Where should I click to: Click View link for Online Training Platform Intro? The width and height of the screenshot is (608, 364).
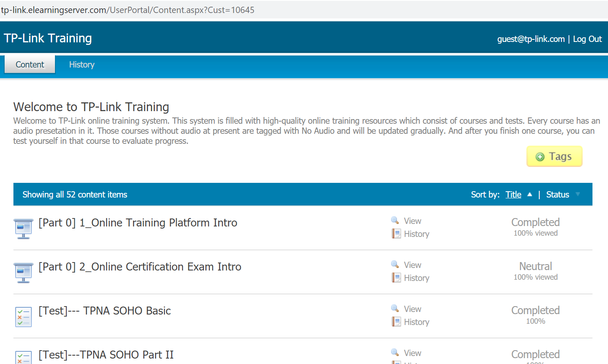coord(412,221)
